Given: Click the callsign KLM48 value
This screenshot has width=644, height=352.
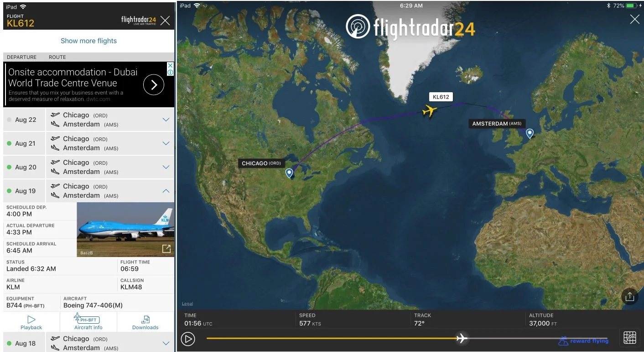Looking at the screenshot, I should [x=131, y=287].
